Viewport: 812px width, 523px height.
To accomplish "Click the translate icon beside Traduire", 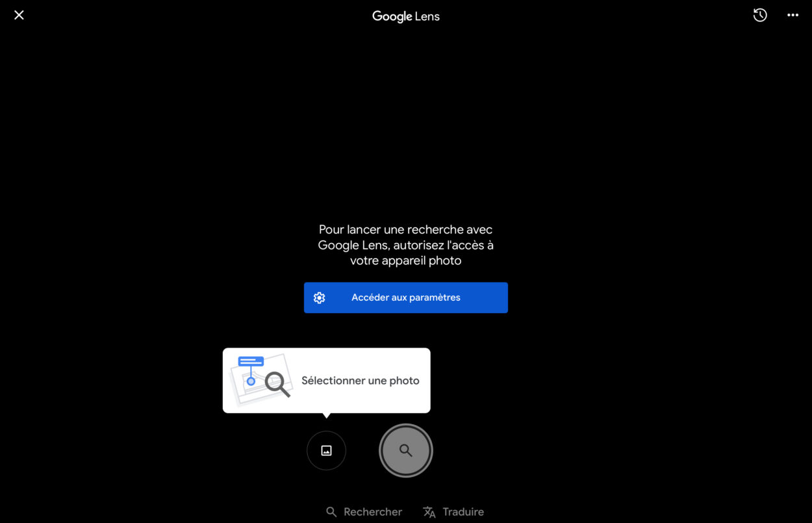I will coord(429,512).
